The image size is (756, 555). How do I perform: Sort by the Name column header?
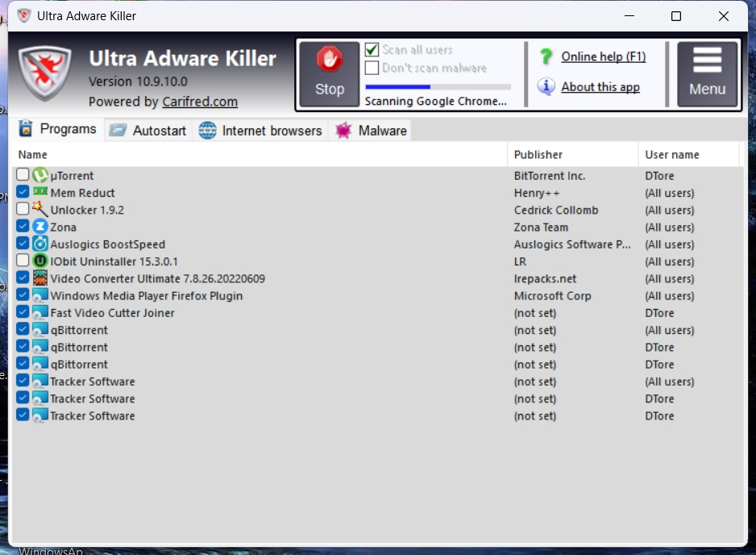260,154
